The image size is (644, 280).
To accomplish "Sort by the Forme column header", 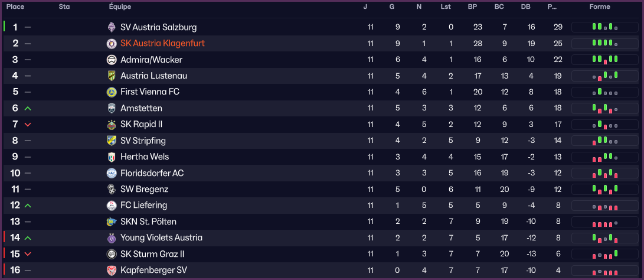I will pyautogui.click(x=600, y=6).
